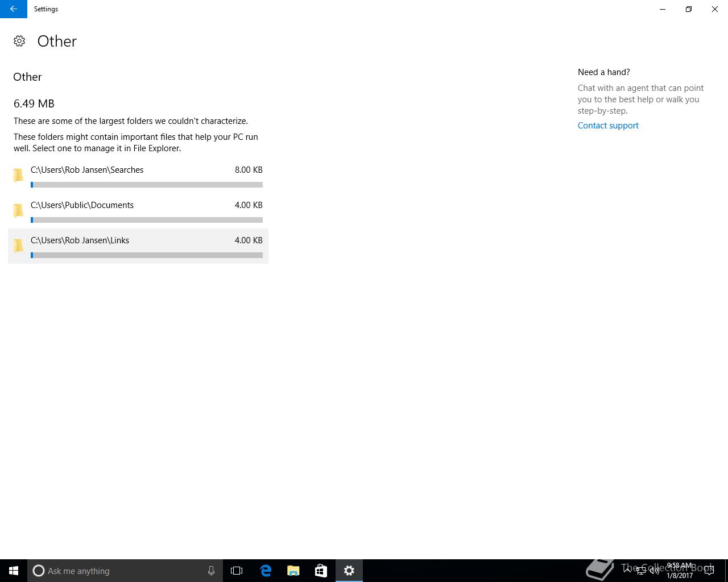Click the taskbar clock showing 1/8/2017

tap(680, 571)
